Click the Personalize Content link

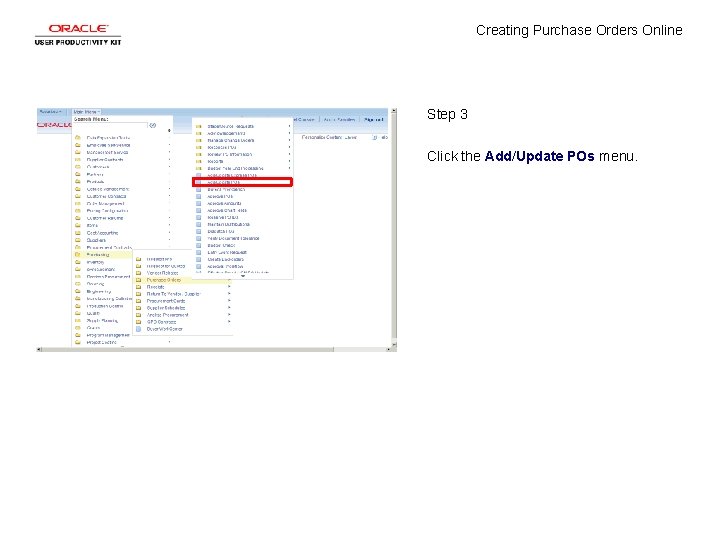322,137
